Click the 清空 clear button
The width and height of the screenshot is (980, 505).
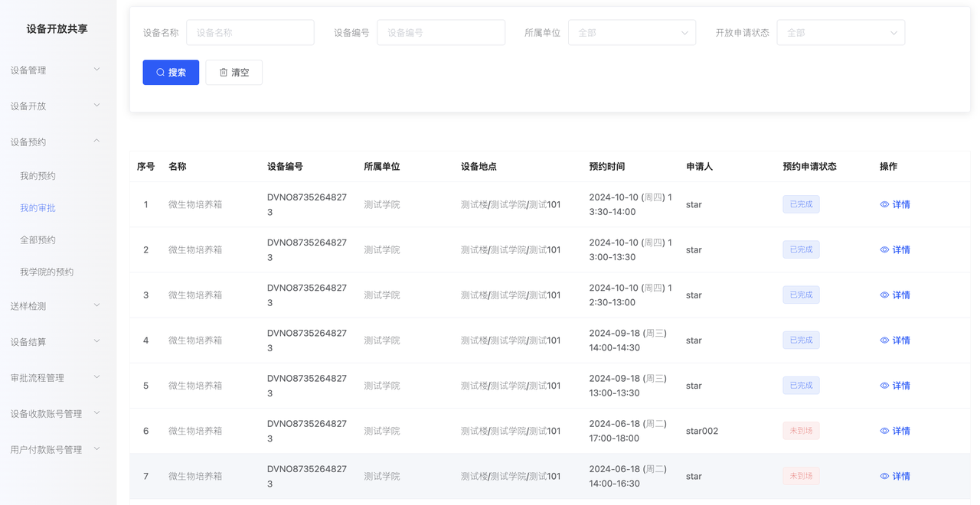tap(234, 72)
